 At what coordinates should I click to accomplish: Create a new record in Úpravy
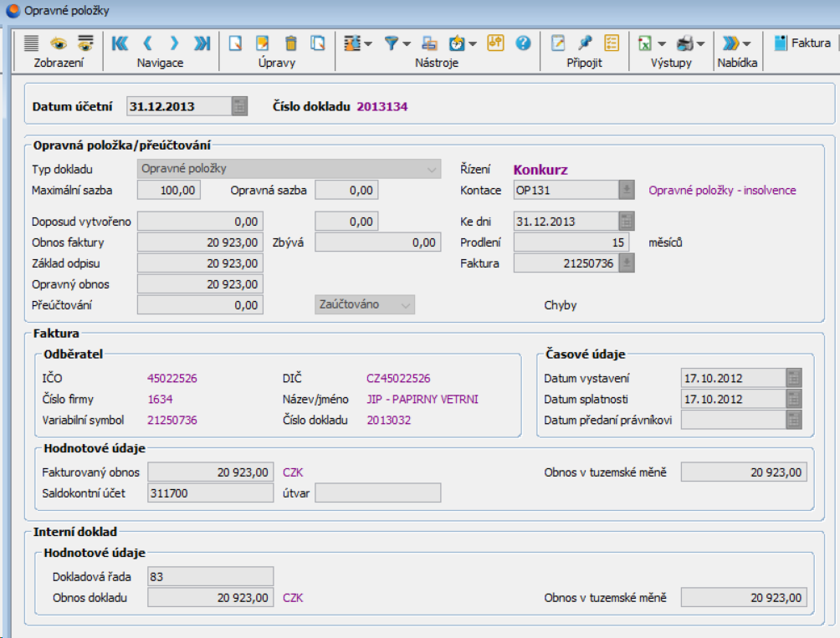click(236, 43)
